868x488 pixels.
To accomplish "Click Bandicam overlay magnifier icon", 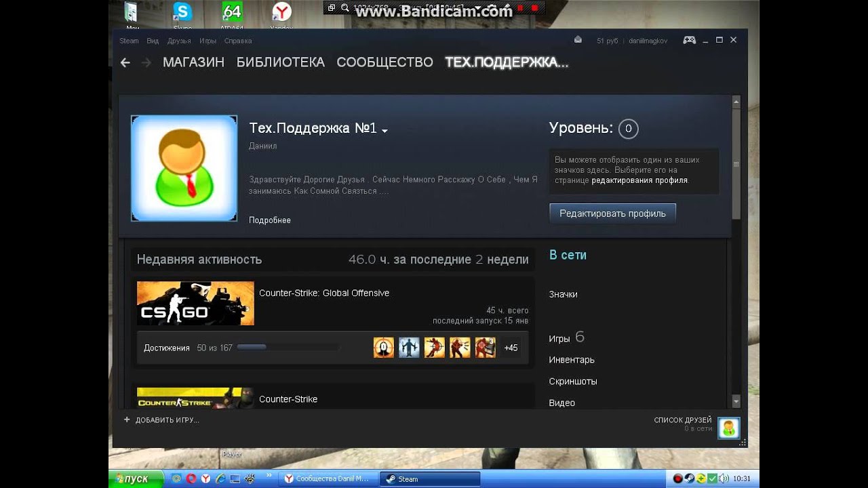I will [x=345, y=8].
